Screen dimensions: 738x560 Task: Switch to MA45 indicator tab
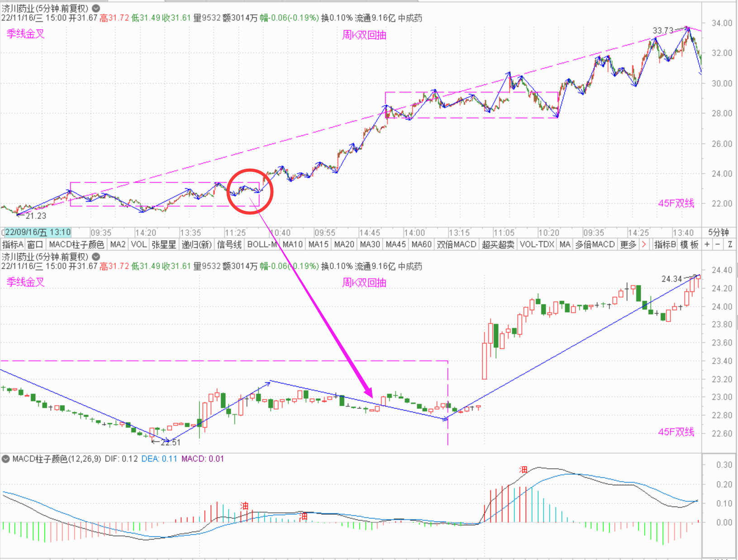pos(395,245)
